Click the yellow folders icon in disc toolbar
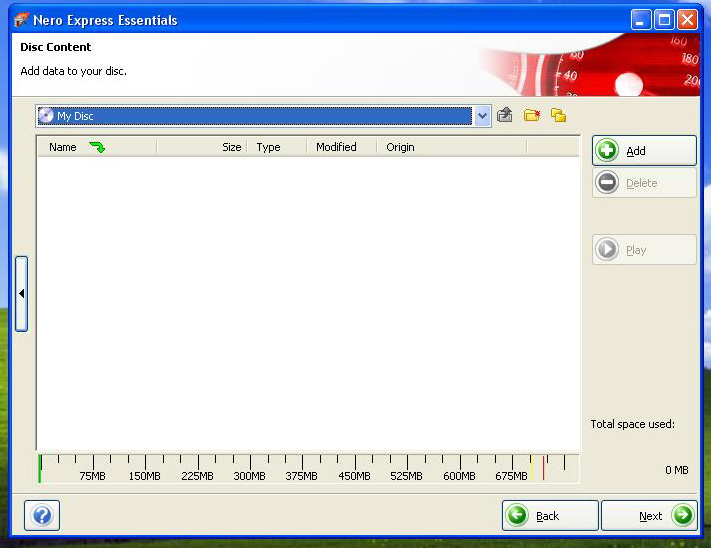 (x=558, y=115)
